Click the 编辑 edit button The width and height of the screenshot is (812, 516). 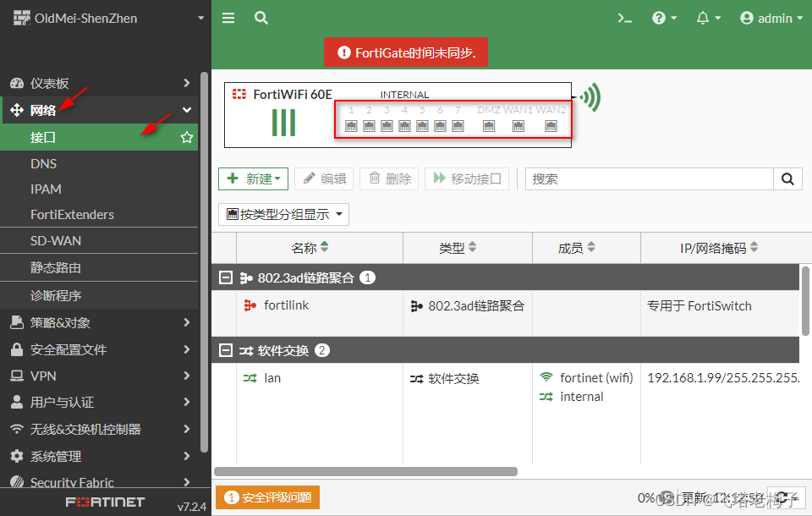[x=324, y=178]
